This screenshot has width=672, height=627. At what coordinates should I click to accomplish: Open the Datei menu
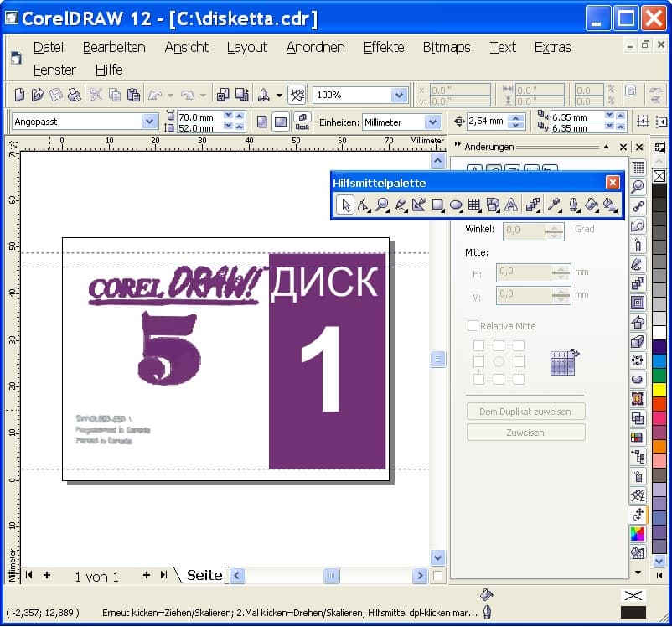click(49, 47)
